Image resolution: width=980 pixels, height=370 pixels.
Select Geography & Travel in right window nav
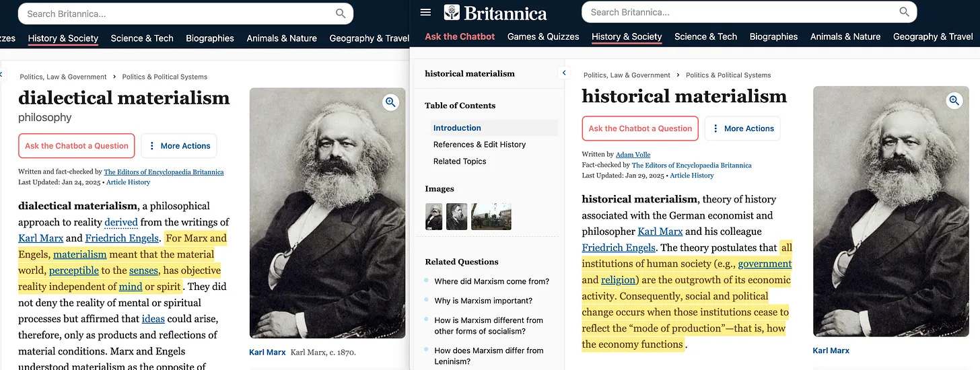(933, 36)
